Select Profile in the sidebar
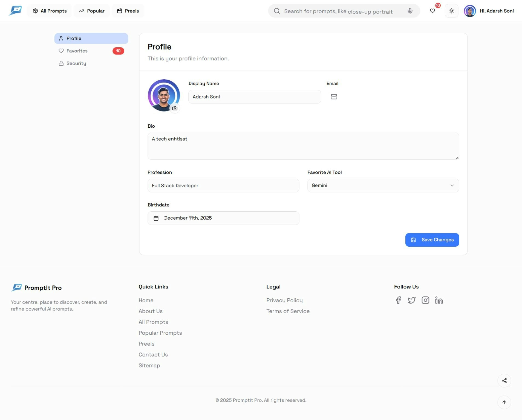 pyautogui.click(x=91, y=38)
